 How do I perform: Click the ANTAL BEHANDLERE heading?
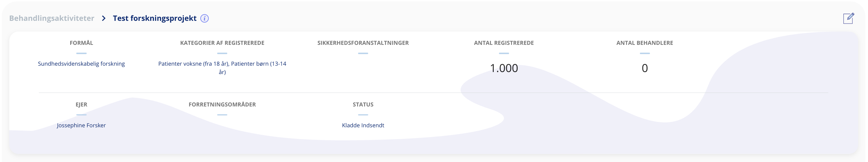tap(644, 43)
